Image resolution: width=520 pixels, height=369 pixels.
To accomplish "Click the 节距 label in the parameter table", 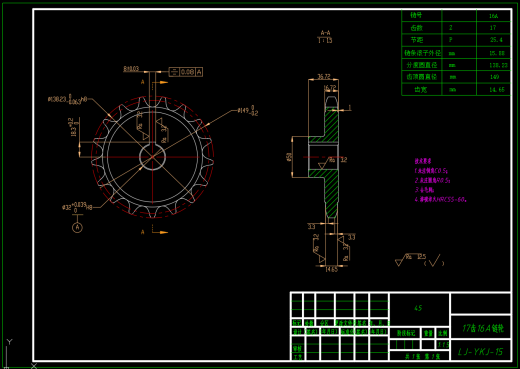I will click(x=417, y=40).
